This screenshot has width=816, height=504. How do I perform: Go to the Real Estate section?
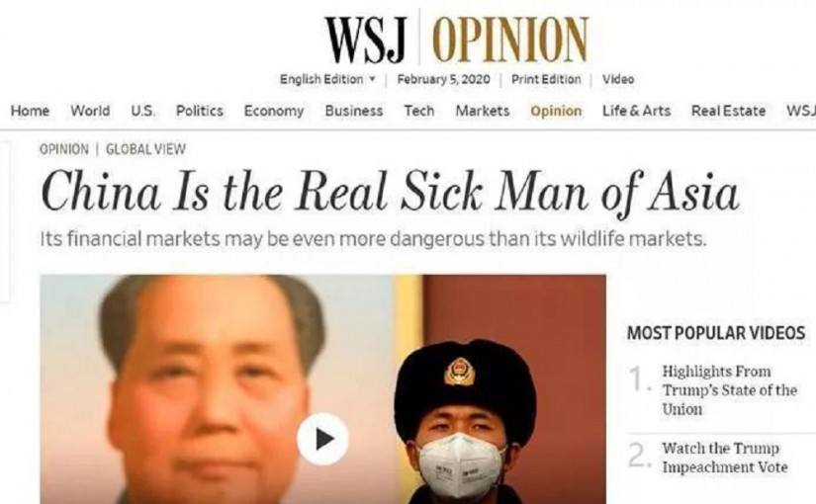[x=729, y=111]
